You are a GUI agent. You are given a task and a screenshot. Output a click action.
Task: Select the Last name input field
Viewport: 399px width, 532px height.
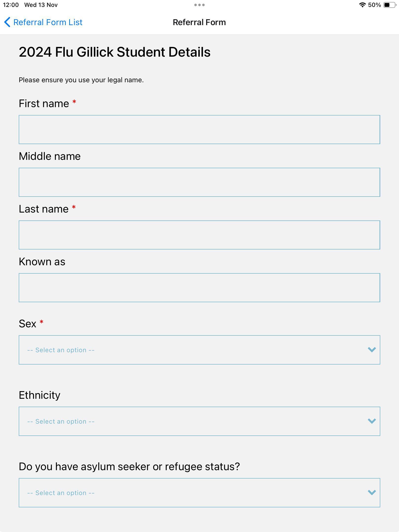coord(199,235)
